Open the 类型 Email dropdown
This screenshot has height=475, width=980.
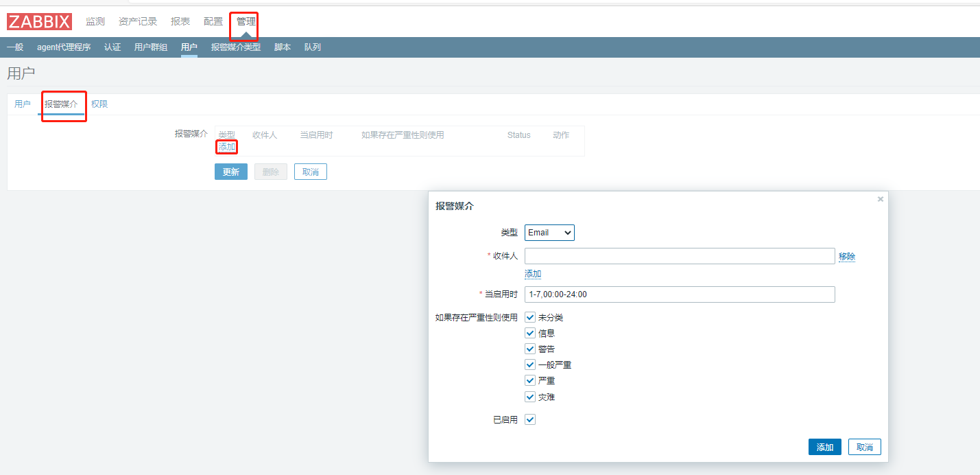549,233
